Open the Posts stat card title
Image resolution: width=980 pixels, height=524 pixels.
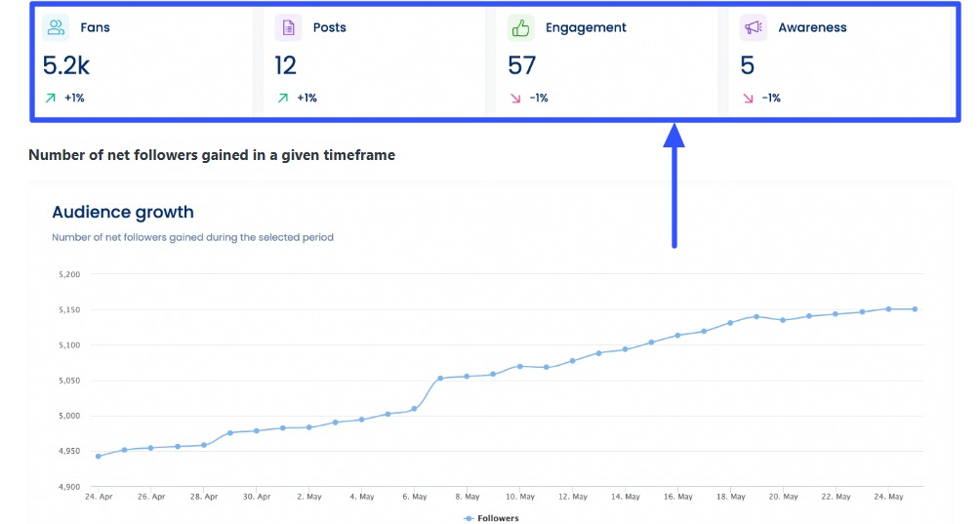[x=329, y=27]
